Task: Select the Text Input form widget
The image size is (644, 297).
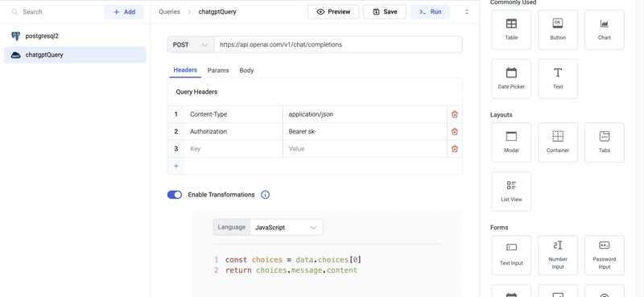Action: (x=511, y=255)
